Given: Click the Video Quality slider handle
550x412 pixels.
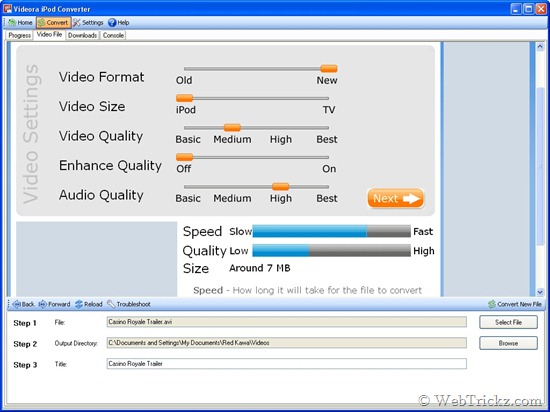Looking at the screenshot, I should [232, 127].
